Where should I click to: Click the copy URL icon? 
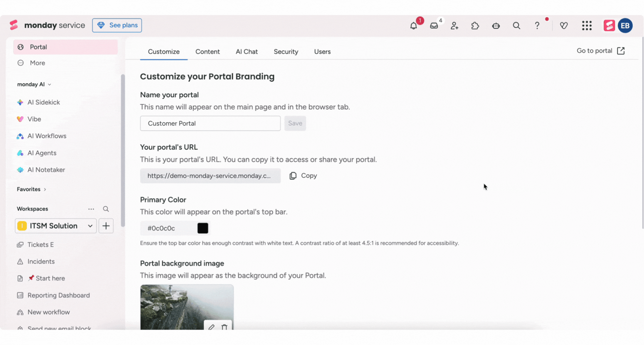pos(293,176)
